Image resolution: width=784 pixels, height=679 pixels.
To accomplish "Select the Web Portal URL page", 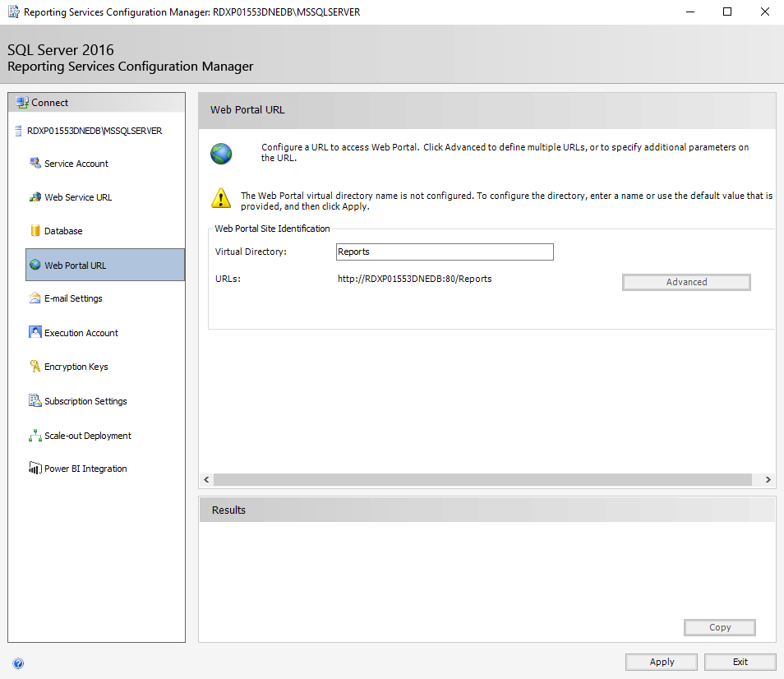I will click(x=105, y=265).
